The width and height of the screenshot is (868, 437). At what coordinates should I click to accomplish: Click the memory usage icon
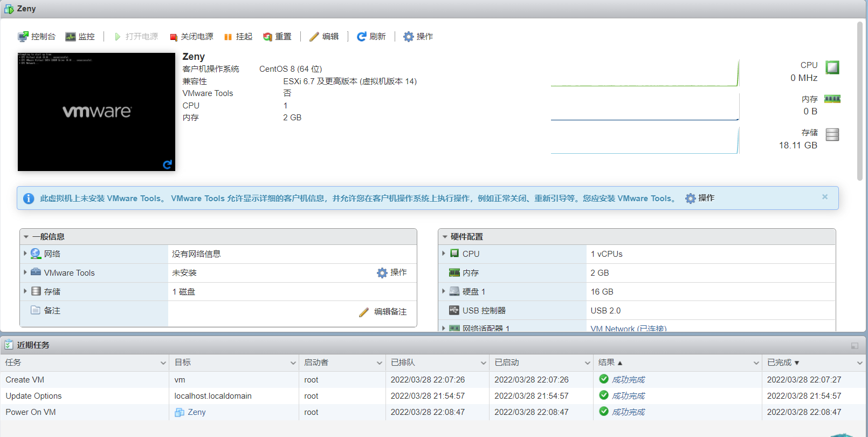(x=832, y=99)
